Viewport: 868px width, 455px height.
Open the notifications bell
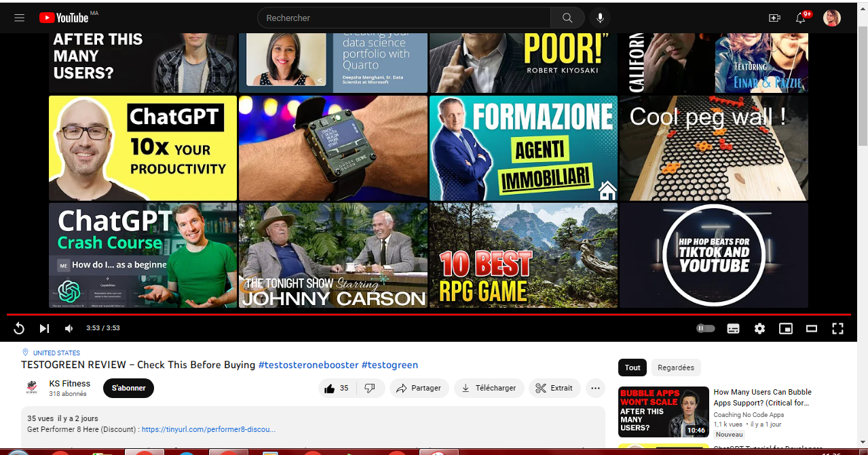801,18
